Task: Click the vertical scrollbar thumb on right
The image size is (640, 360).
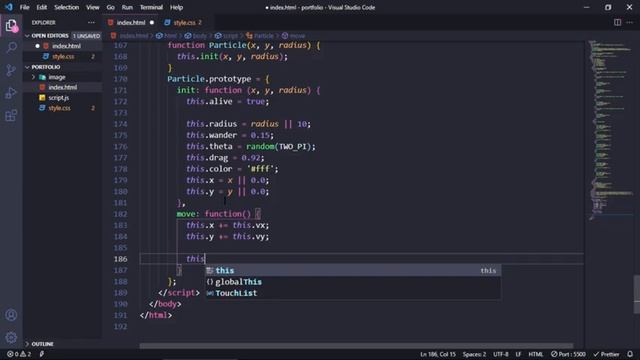Action: (637, 295)
